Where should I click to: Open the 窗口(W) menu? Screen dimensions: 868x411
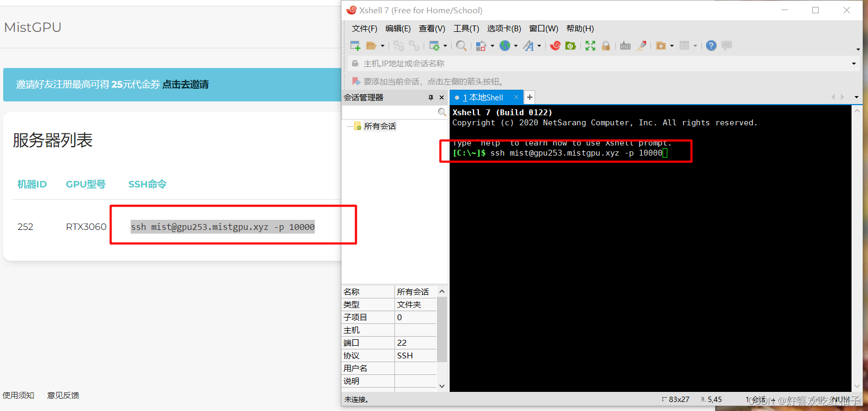click(544, 29)
